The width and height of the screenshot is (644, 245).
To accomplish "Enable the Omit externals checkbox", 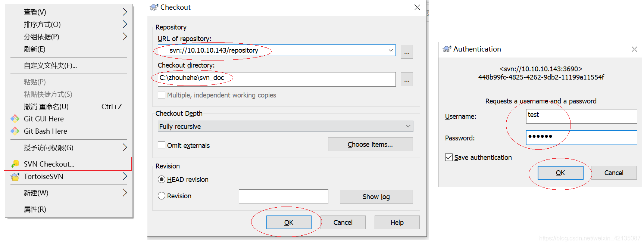I will pos(162,145).
